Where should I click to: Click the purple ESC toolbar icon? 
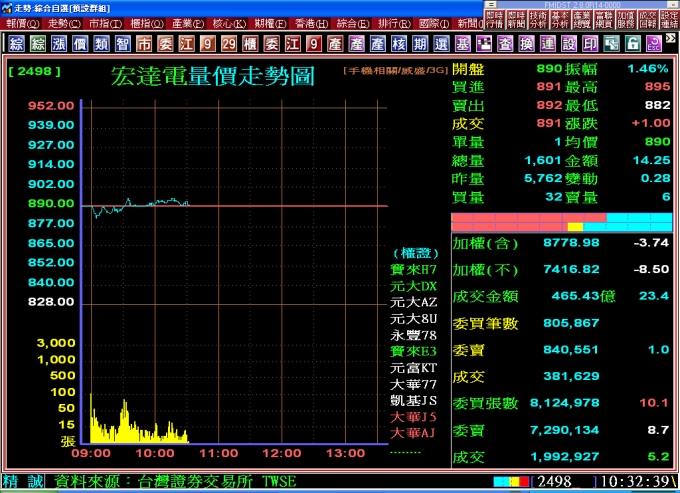[654, 44]
